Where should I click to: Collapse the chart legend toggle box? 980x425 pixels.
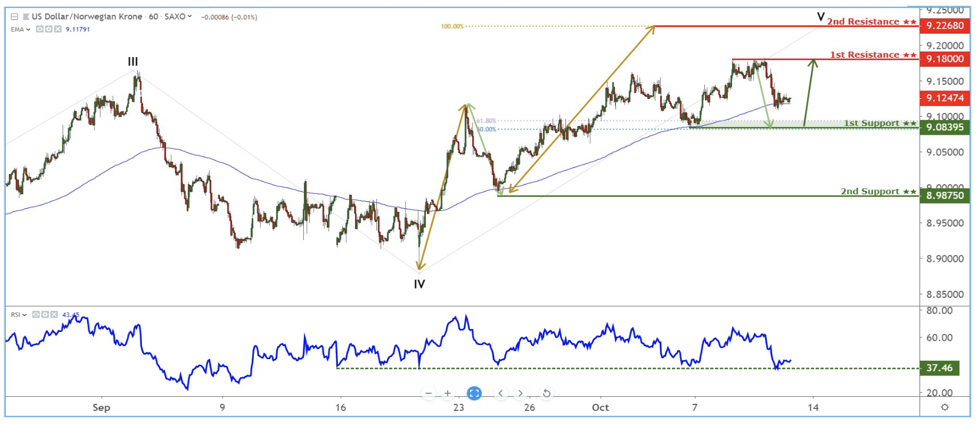[x=15, y=17]
